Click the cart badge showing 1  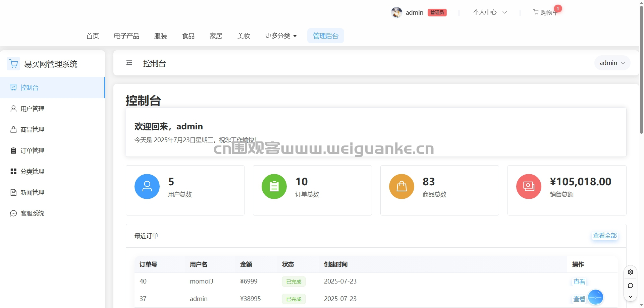[x=558, y=8]
